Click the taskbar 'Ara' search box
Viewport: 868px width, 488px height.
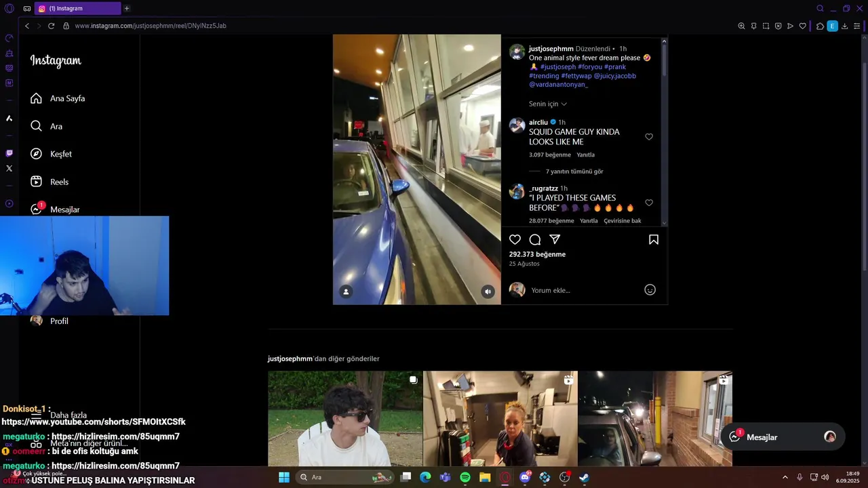[346, 477]
